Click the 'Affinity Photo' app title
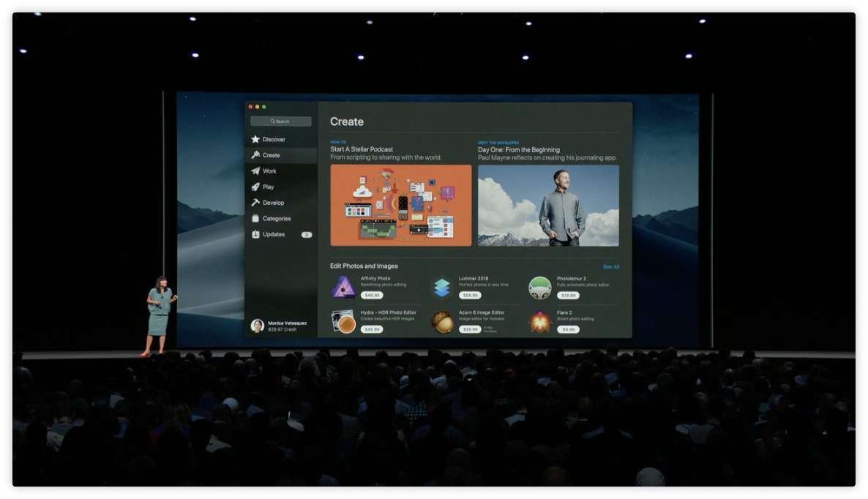Viewport: 868px width, 499px height. click(x=375, y=279)
